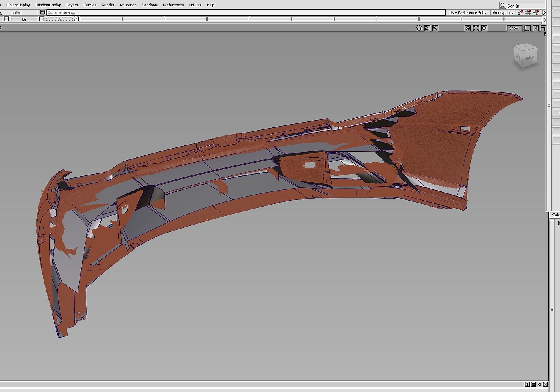This screenshot has height=392, width=560.
Task: Toggle visibility checkbox for layer L6
Action: (6, 19)
